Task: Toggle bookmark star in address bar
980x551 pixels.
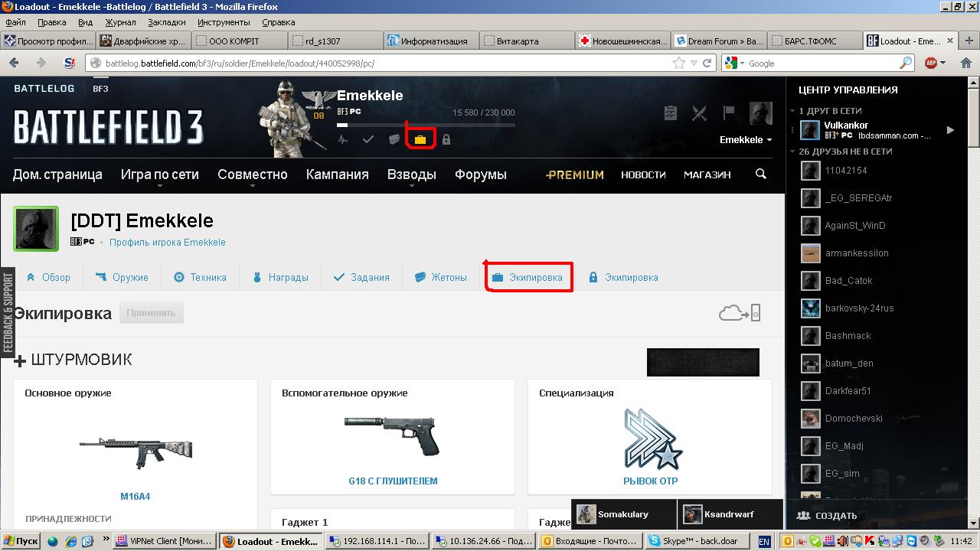Action: tap(678, 63)
